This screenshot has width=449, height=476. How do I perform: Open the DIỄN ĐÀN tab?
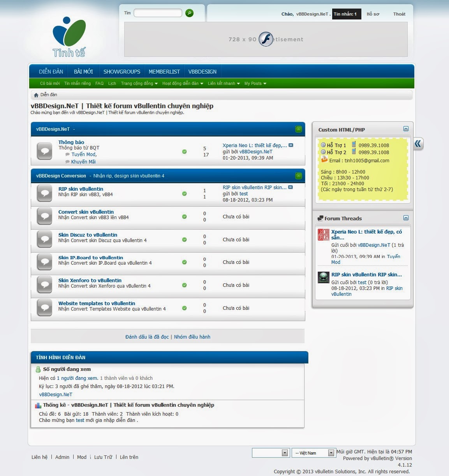(51, 72)
